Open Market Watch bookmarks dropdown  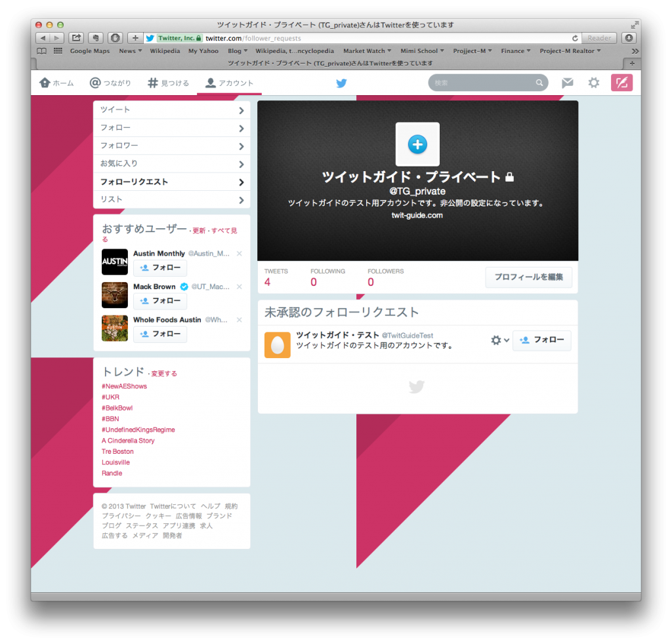click(x=367, y=51)
